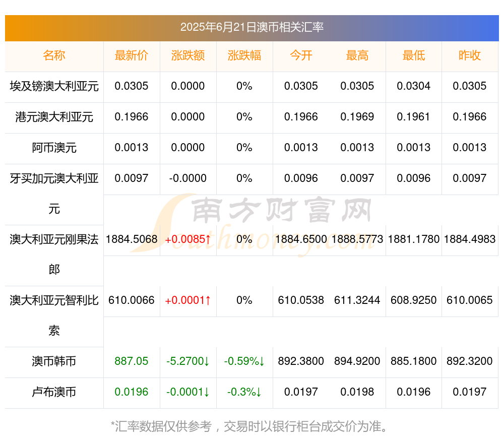Select the 澳大利亚元智利比索 row name
The height and width of the screenshot is (442, 504).
(54, 315)
